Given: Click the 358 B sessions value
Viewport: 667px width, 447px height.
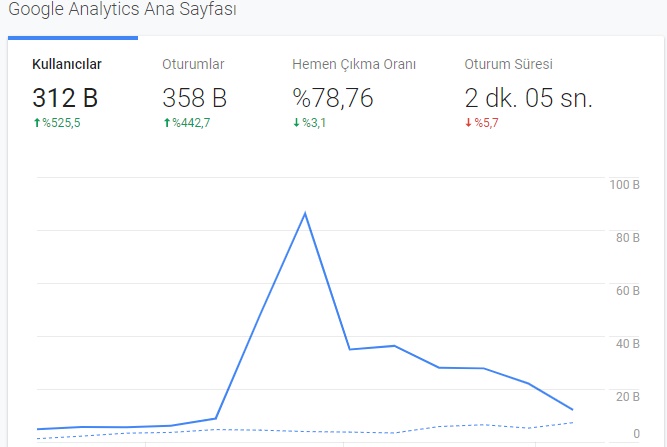Looking at the screenshot, I should point(194,98).
